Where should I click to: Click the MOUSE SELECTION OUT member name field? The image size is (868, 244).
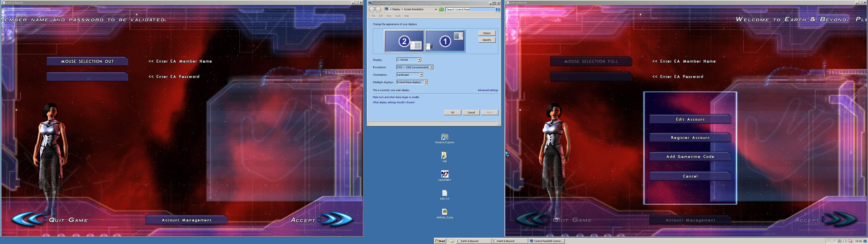(87, 61)
